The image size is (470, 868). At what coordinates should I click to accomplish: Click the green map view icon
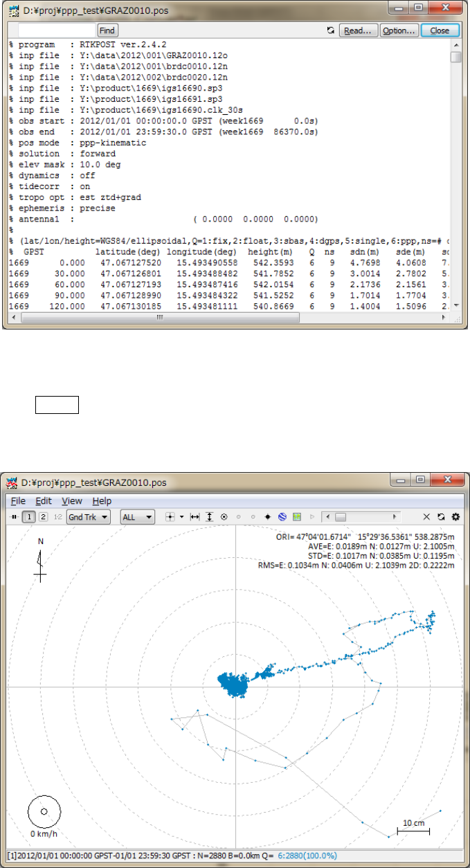coord(297,517)
